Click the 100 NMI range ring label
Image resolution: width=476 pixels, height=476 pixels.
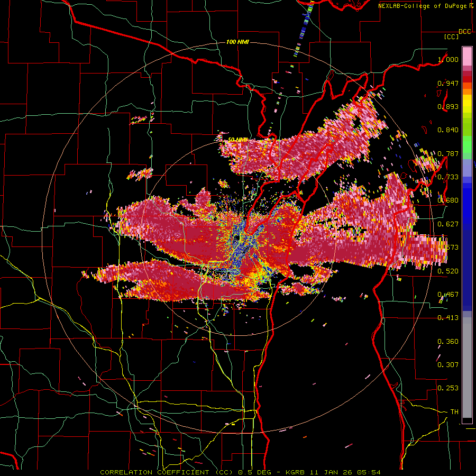pyautogui.click(x=237, y=42)
